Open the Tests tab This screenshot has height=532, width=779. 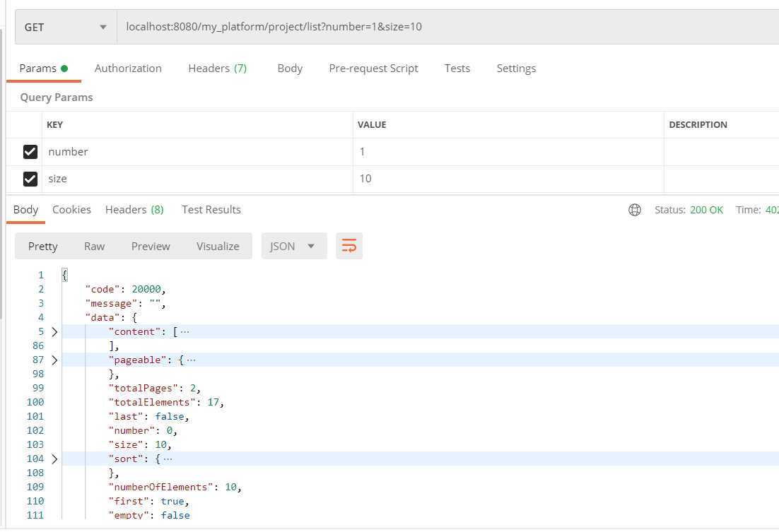coord(457,69)
